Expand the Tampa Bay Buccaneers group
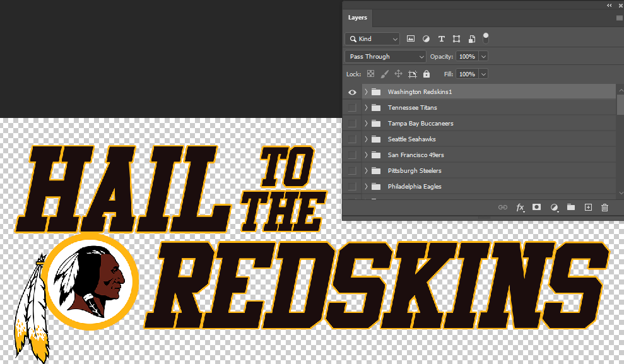 tap(366, 123)
